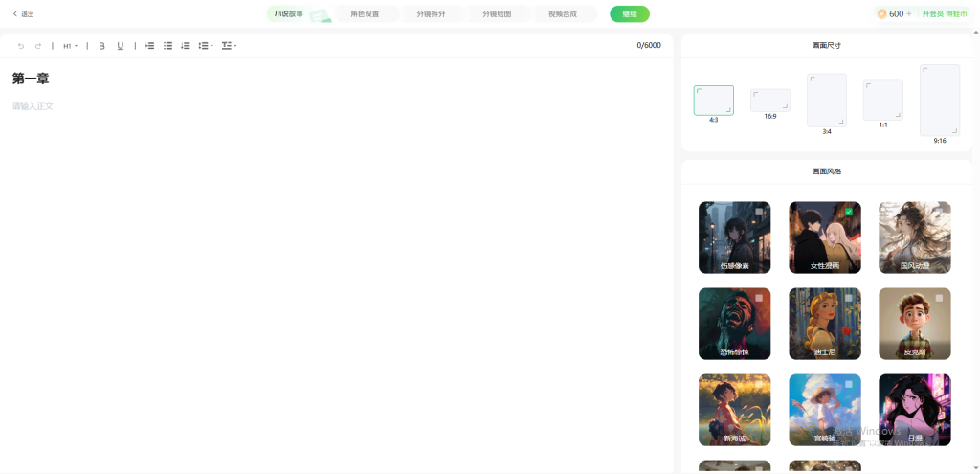This screenshot has width=980, height=474.
Task: Insert a bulleted list
Action: coord(167,46)
